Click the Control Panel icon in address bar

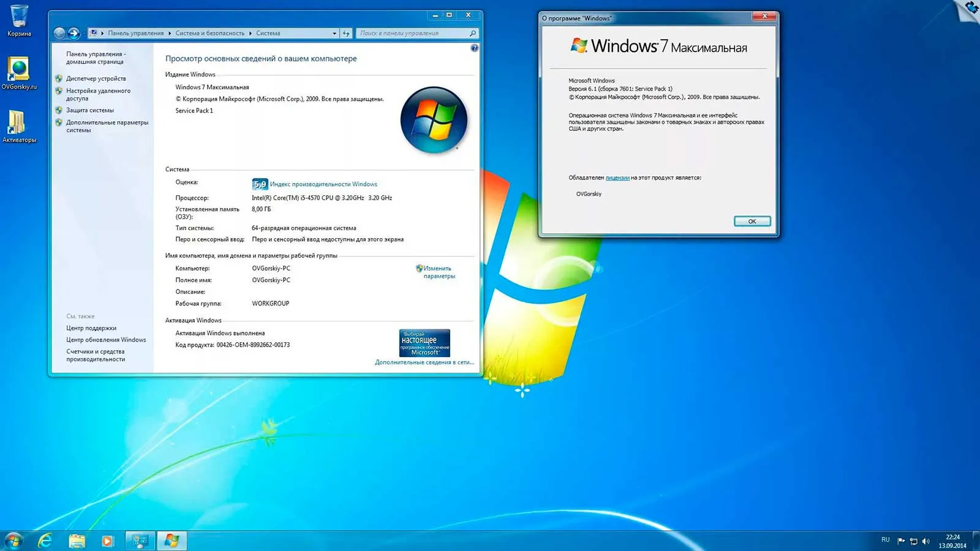point(94,33)
